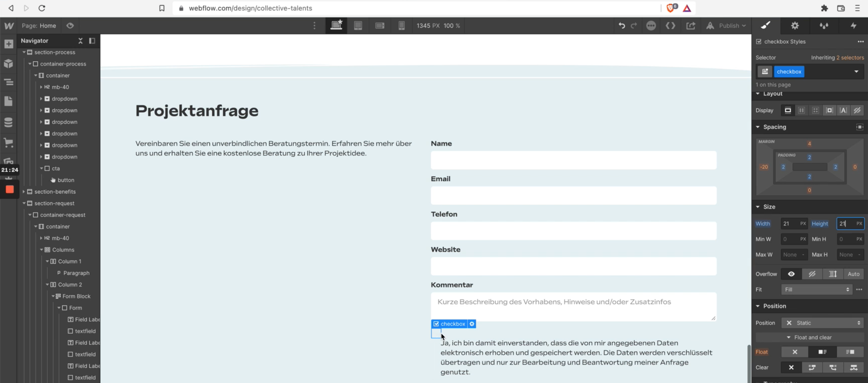Switch to mobile portrait breakpoint
This screenshot has width=868, height=383.
pos(401,26)
